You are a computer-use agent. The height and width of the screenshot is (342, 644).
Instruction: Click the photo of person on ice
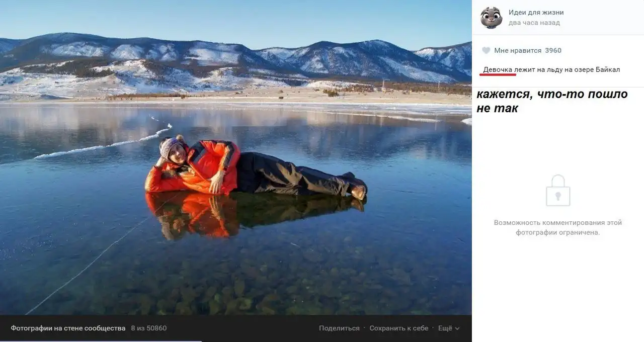(236, 157)
